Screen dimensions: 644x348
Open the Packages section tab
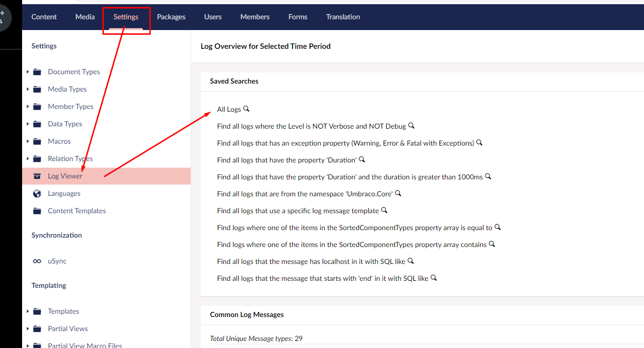pyautogui.click(x=171, y=17)
